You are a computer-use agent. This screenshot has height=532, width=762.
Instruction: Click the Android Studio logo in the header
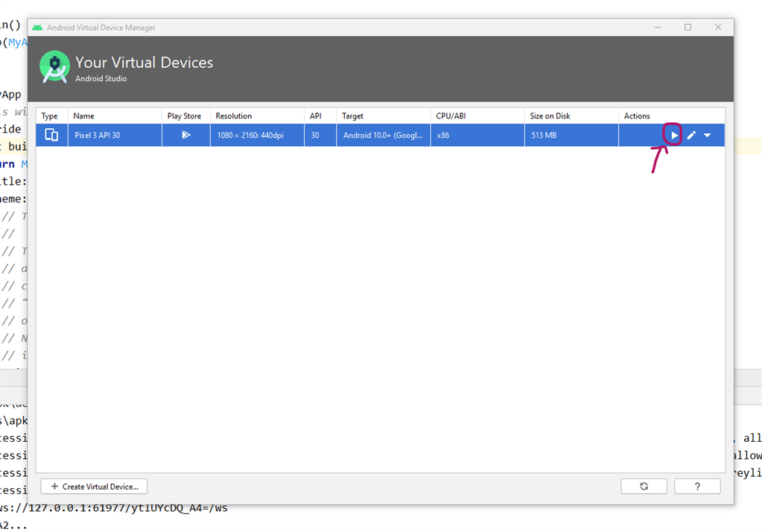click(54, 66)
